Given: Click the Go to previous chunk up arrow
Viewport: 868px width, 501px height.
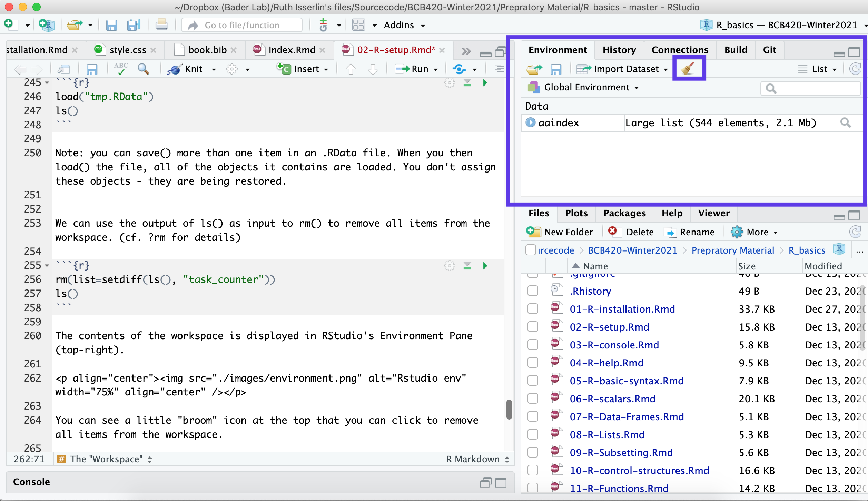Looking at the screenshot, I should [351, 69].
